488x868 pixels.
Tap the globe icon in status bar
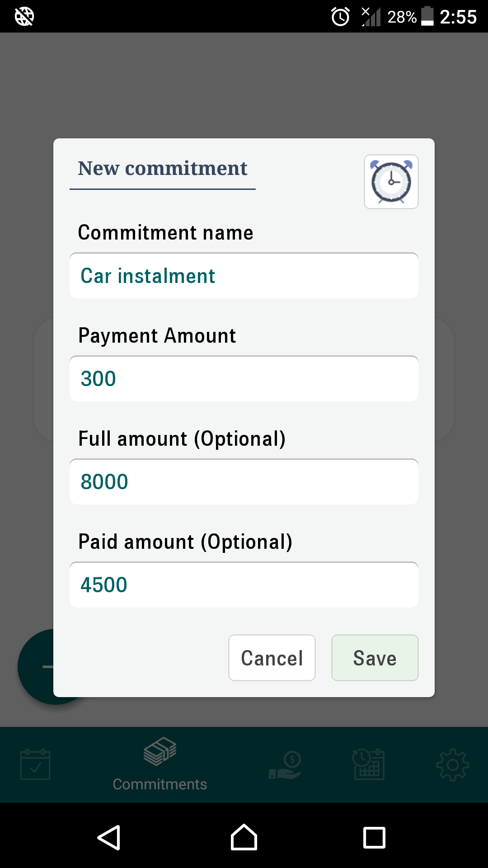point(24,17)
